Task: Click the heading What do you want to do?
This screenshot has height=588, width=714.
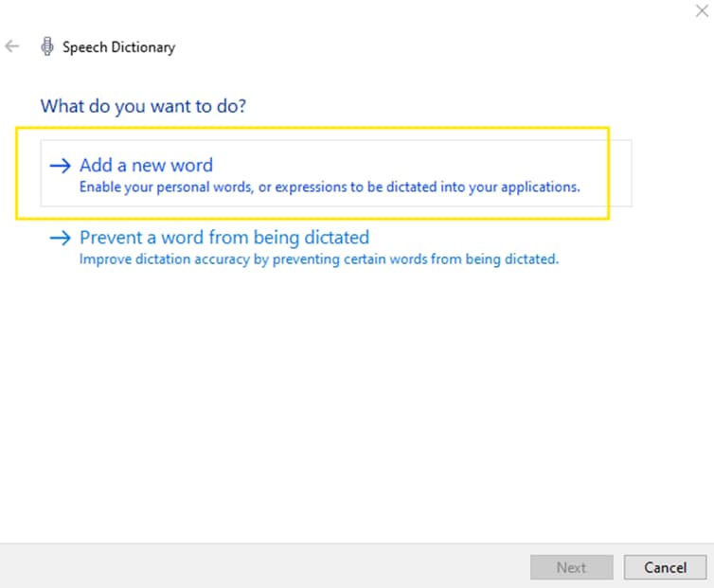Action: pyautogui.click(x=143, y=106)
